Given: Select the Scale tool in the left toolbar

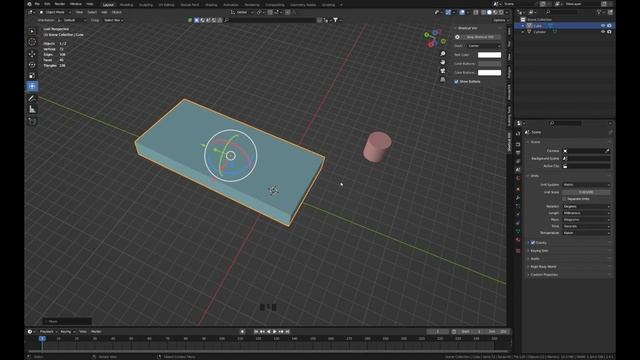Looking at the screenshot, I should (x=32, y=76).
